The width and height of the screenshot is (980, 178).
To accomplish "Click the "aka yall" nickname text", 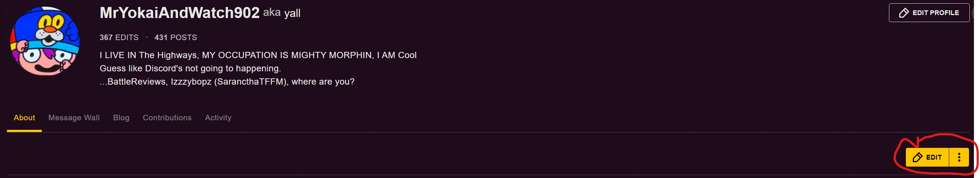I will click(x=282, y=13).
